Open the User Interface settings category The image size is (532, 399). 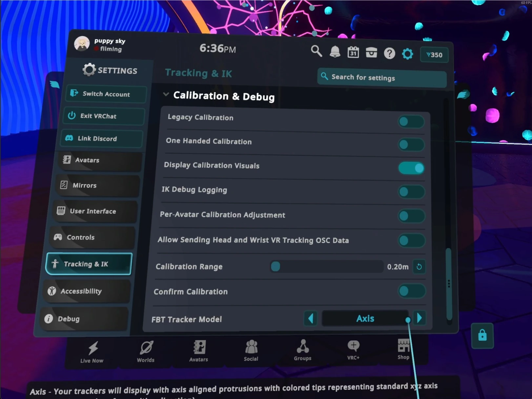94,211
